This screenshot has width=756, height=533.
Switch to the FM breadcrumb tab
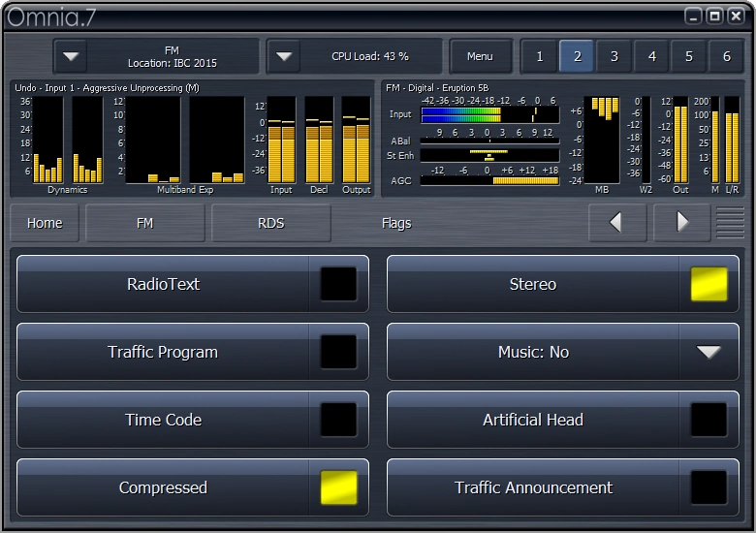click(144, 223)
